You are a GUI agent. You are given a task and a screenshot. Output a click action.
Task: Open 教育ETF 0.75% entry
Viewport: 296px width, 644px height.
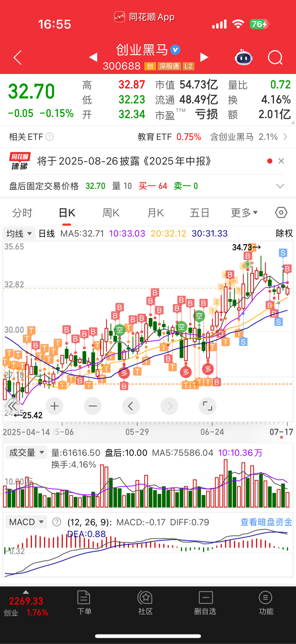click(x=170, y=137)
